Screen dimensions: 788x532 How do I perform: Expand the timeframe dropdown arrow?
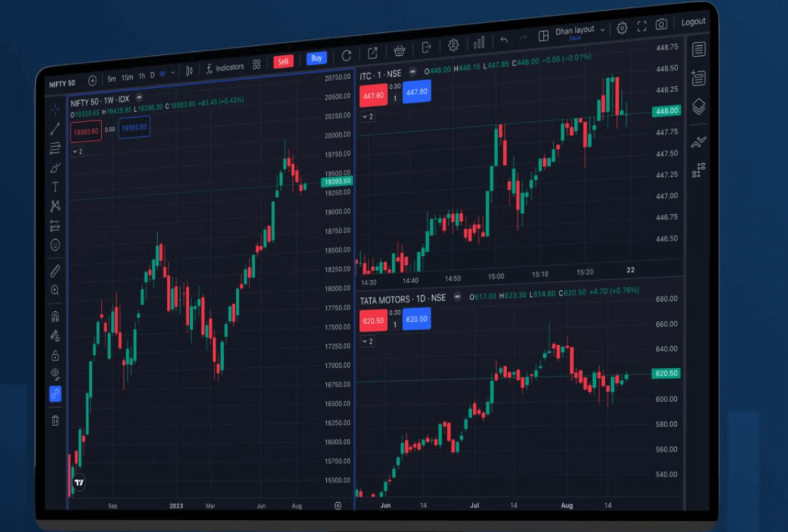tap(173, 73)
